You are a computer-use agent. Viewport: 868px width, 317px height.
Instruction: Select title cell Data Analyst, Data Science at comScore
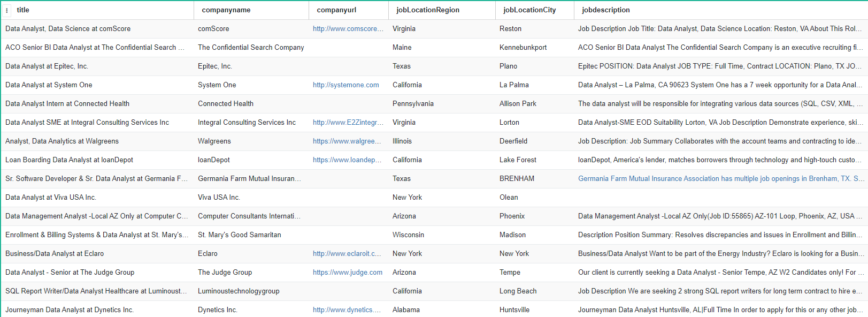click(x=68, y=29)
